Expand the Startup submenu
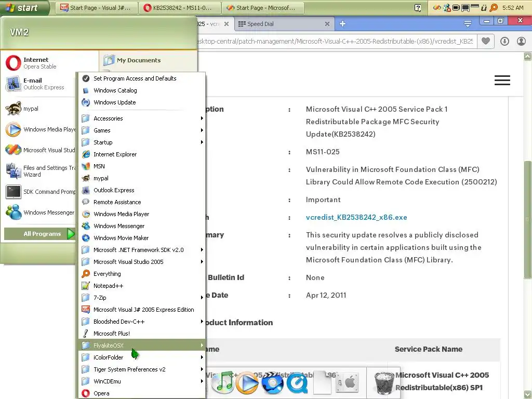 (x=142, y=142)
